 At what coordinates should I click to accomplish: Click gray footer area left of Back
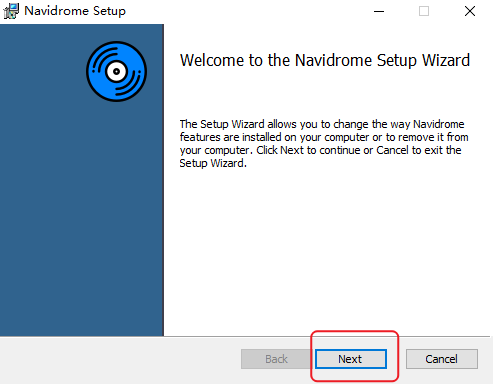pyautogui.click(x=120, y=360)
